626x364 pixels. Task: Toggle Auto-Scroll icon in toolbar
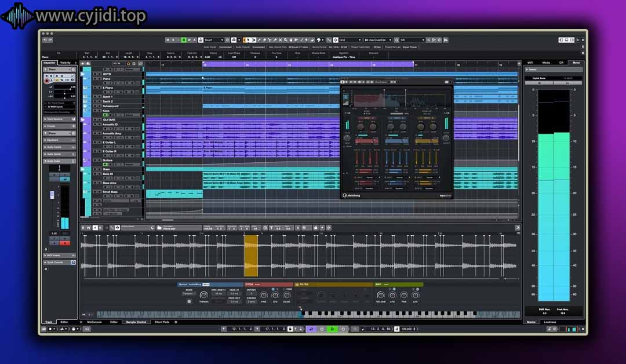pos(234,40)
